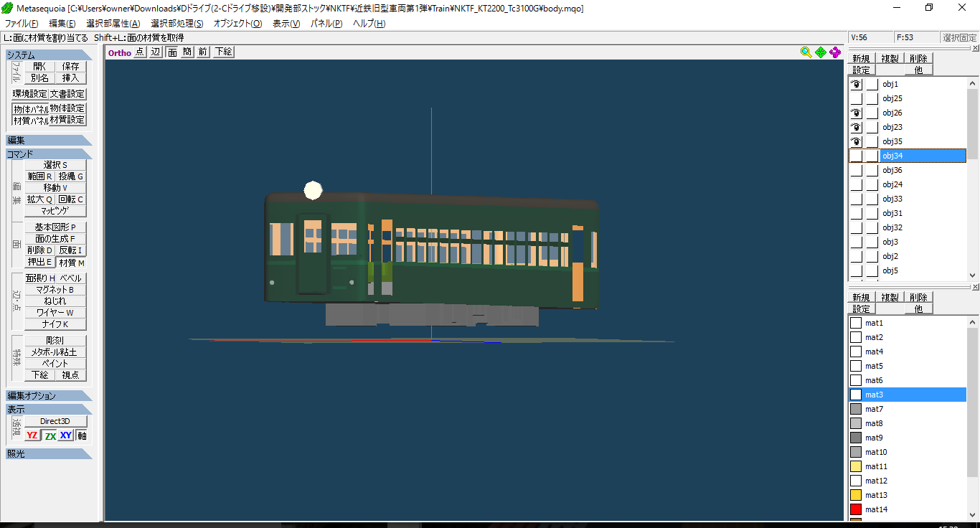Close the object panel with its X
This screenshot has height=528, width=980.
[975, 48]
